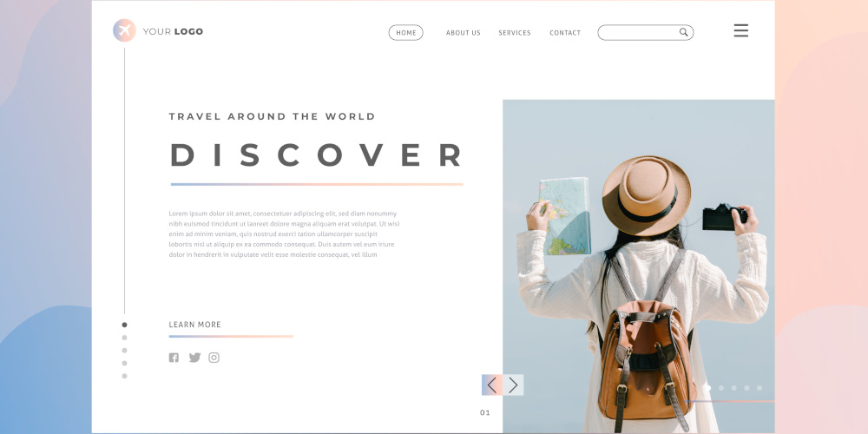Open the Twitter bird icon
This screenshot has height=434, width=868.
pos(194,358)
